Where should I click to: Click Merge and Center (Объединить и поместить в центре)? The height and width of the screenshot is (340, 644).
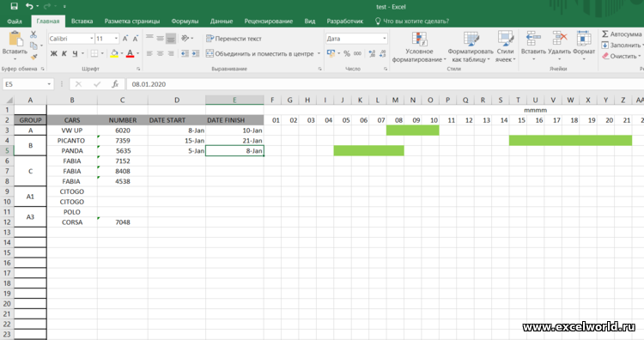tap(260, 53)
